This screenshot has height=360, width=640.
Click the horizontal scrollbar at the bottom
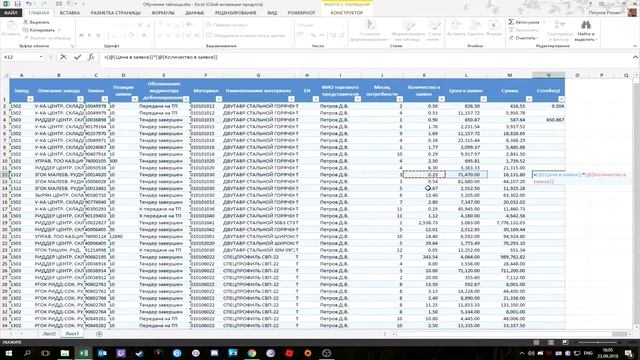point(510,334)
